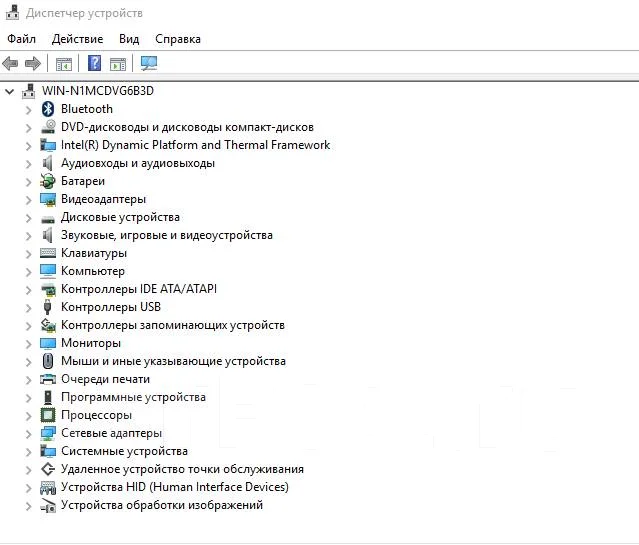
Task: Collapse the WIN-N1MCDVG6B3D root node
Action: (x=9, y=92)
